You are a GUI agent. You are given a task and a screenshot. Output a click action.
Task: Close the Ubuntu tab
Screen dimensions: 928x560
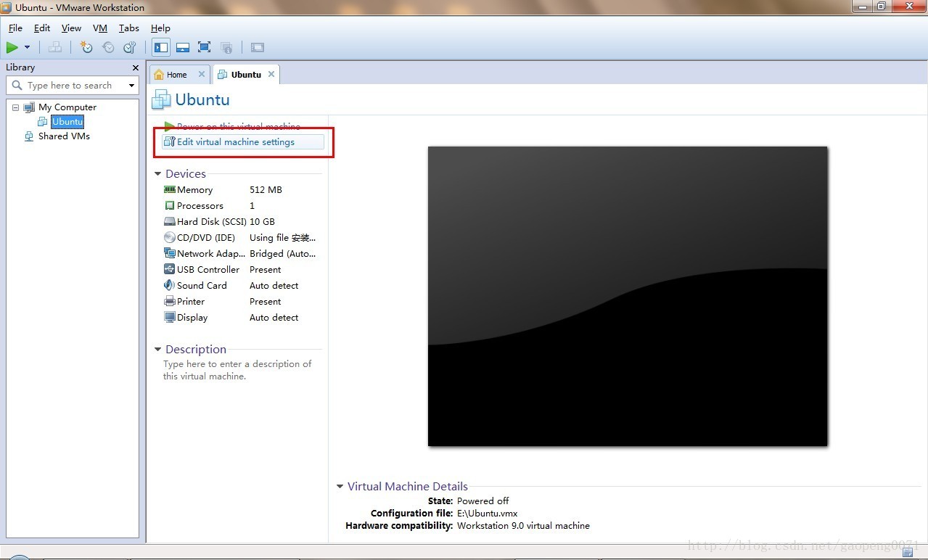[271, 74]
